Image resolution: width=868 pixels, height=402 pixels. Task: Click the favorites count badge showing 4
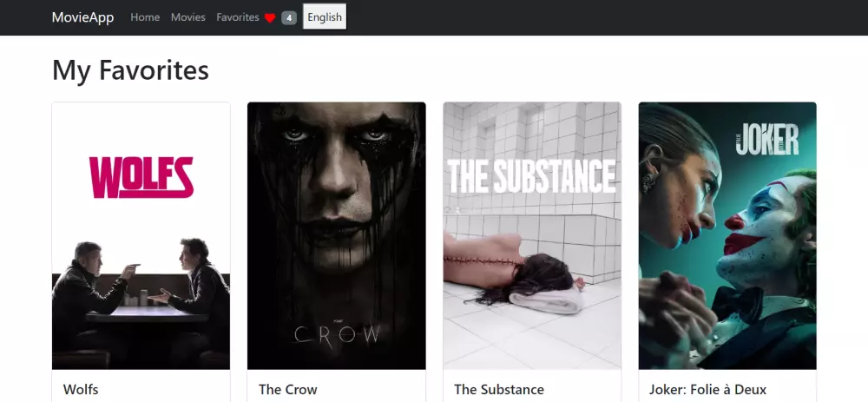[289, 17]
